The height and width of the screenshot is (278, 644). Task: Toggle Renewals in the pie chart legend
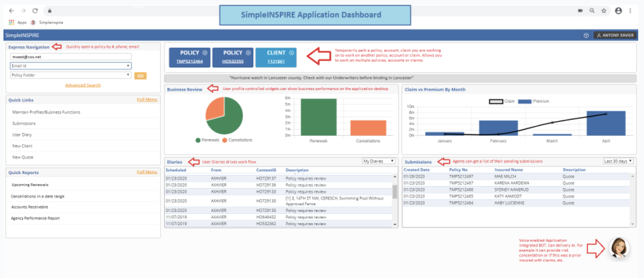coord(207,140)
